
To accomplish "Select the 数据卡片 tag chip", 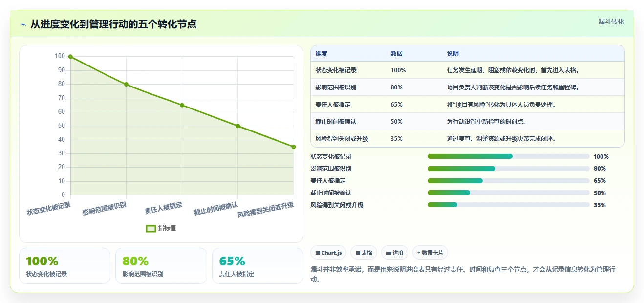I will 430,253.
